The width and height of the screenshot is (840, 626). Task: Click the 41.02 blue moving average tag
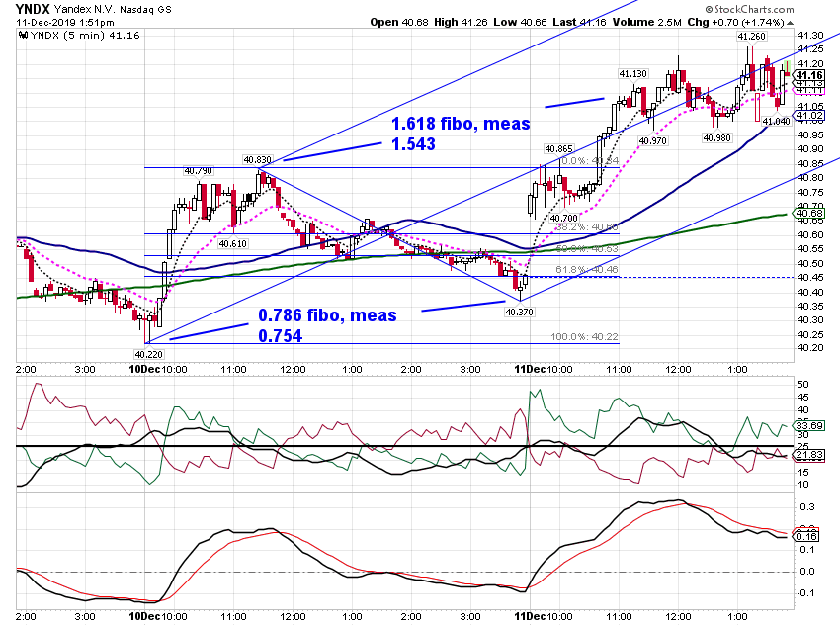[809, 116]
